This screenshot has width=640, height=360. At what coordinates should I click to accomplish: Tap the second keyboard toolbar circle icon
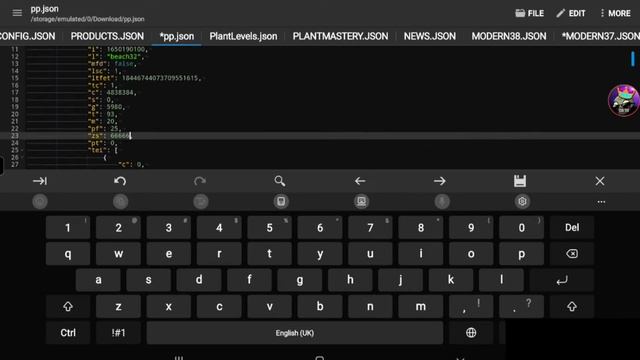pos(120,201)
